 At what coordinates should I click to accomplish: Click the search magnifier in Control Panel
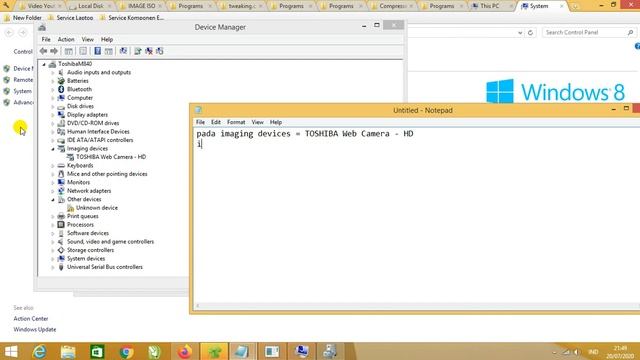(631, 32)
